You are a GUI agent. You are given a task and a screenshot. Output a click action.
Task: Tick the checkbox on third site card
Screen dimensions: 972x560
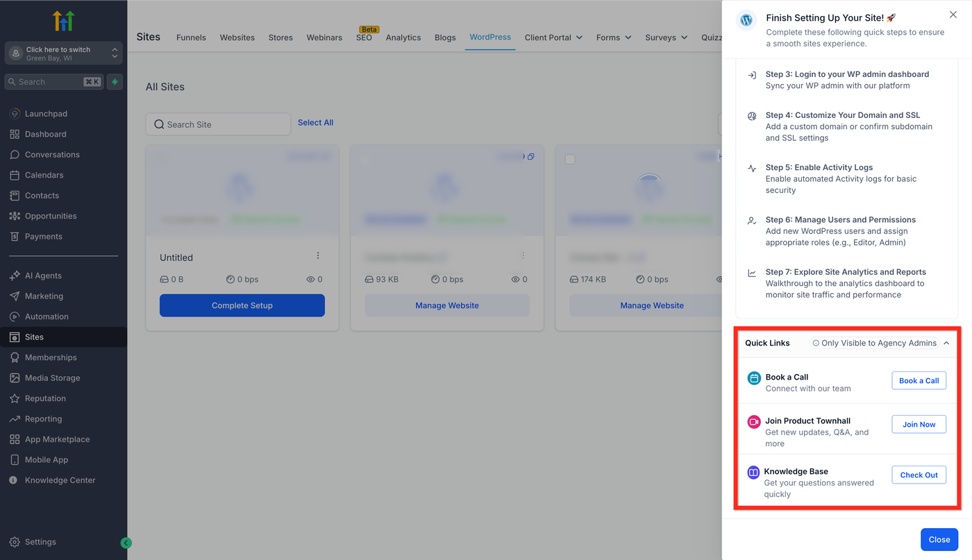[x=570, y=160]
